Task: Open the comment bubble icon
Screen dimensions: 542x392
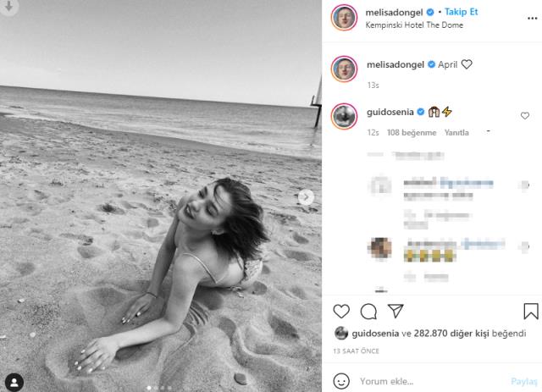Action: [368, 311]
